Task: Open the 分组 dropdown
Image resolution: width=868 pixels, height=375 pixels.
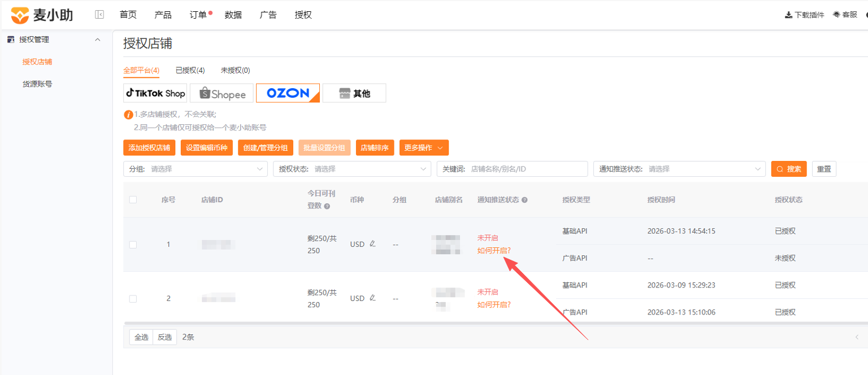Action: click(196, 169)
